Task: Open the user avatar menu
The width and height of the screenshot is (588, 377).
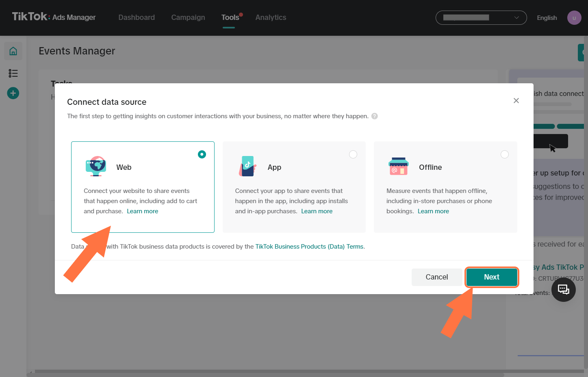Action: (x=574, y=17)
